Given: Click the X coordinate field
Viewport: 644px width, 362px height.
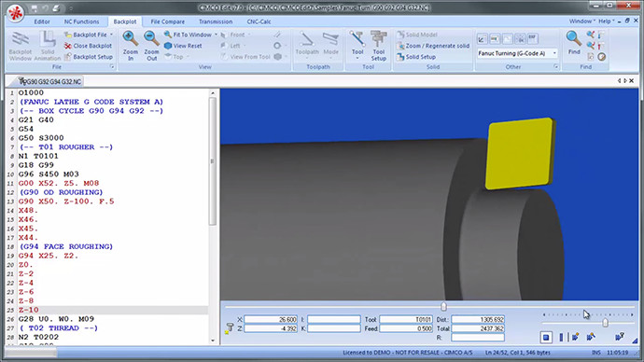Looking at the screenshot, I should point(271,319).
